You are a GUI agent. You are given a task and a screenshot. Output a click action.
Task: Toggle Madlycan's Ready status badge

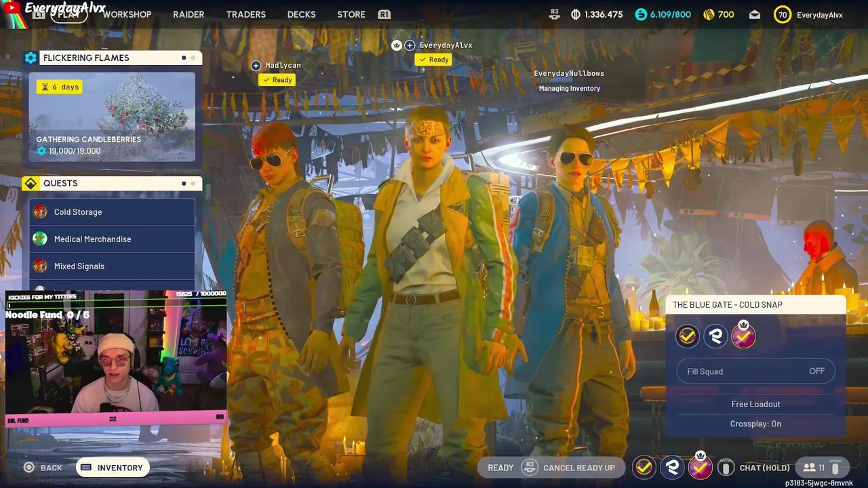[277, 80]
